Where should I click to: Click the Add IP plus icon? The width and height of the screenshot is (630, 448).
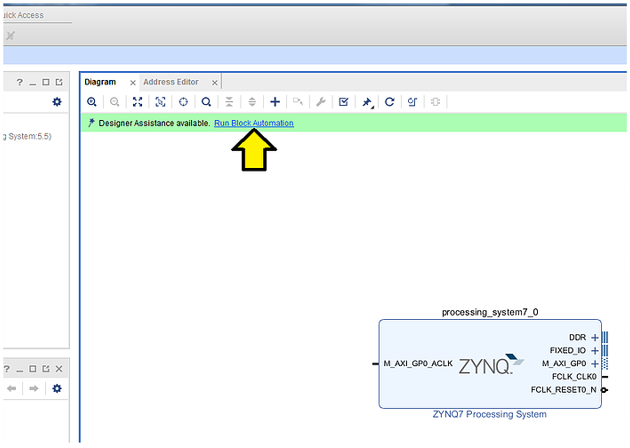(x=275, y=102)
